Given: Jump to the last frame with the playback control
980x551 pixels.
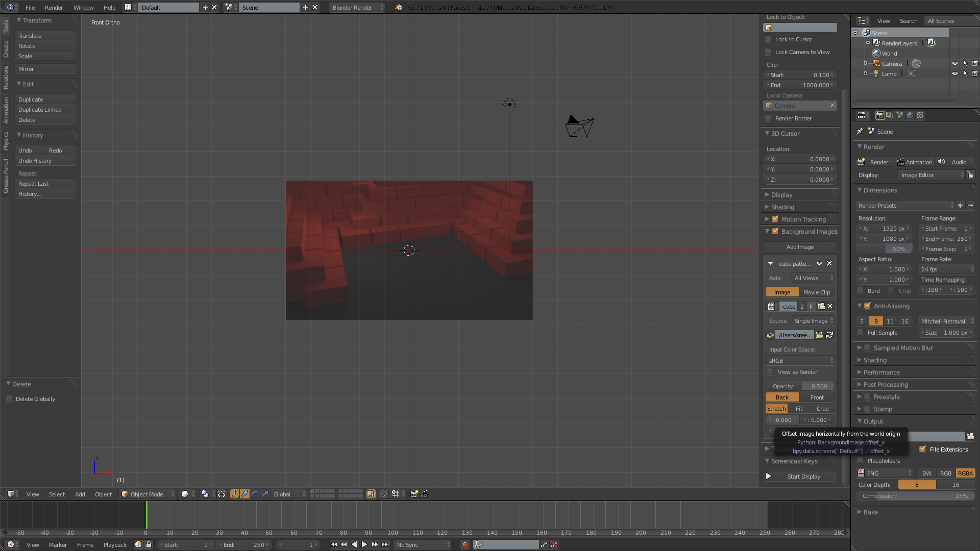Looking at the screenshot, I should point(385,544).
